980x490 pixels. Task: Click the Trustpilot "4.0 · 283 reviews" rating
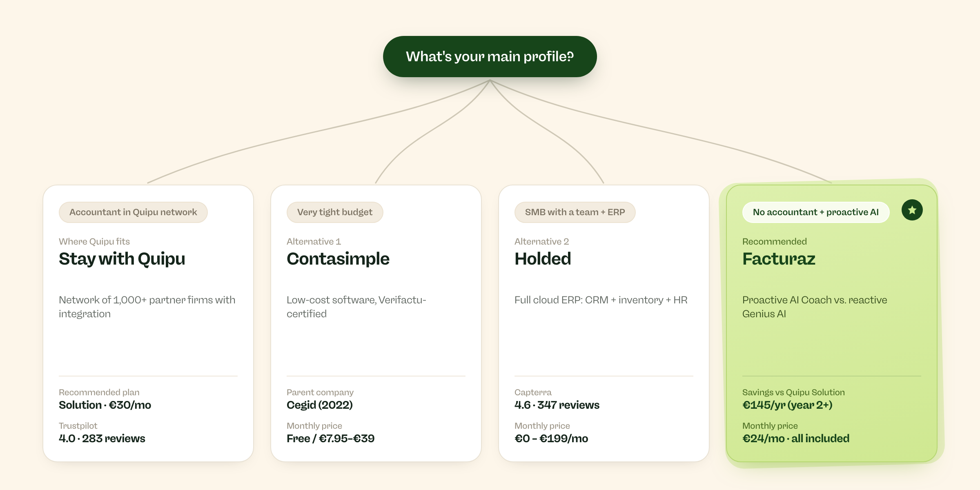point(102,439)
